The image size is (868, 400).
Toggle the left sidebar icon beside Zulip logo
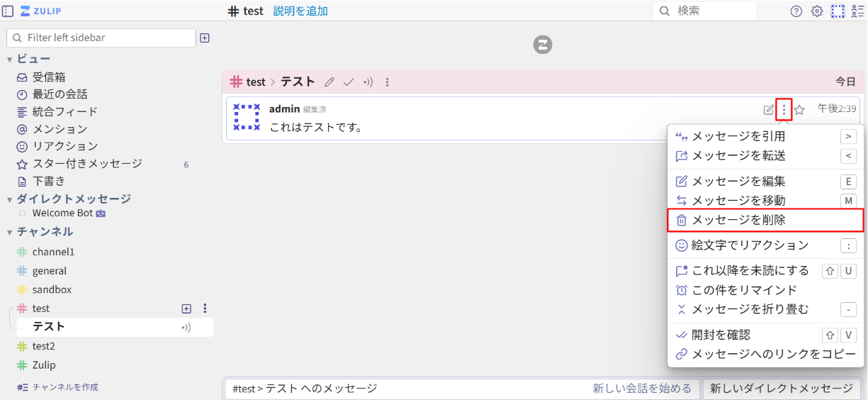pyautogui.click(x=9, y=11)
